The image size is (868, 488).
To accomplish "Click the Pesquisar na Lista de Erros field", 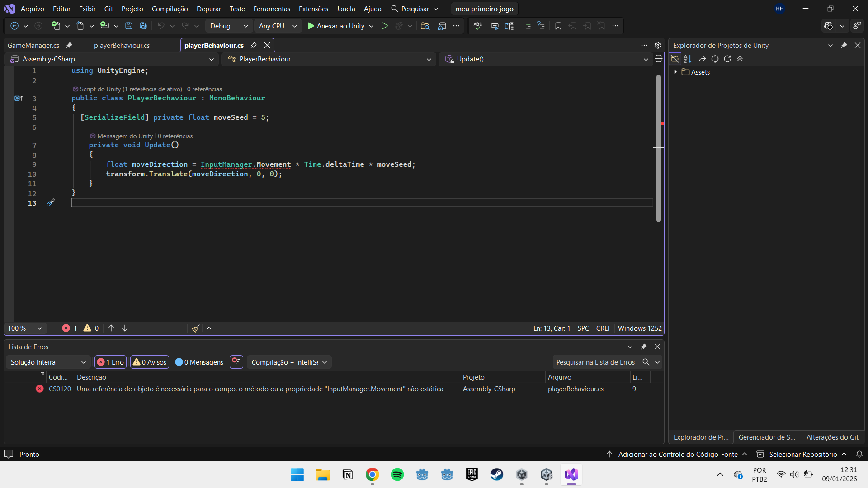I will coord(595,362).
